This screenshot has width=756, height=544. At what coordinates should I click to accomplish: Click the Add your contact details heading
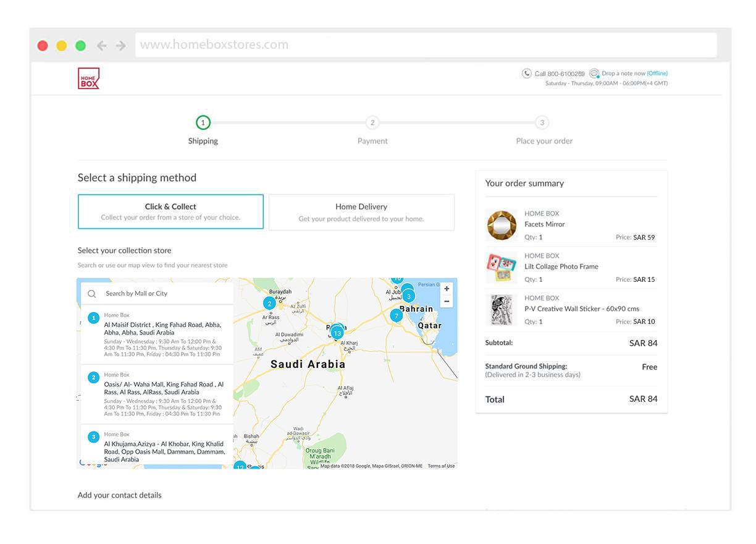(x=119, y=495)
